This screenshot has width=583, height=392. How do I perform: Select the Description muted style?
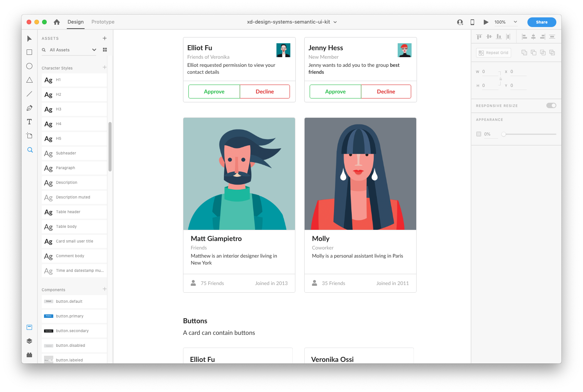click(74, 197)
